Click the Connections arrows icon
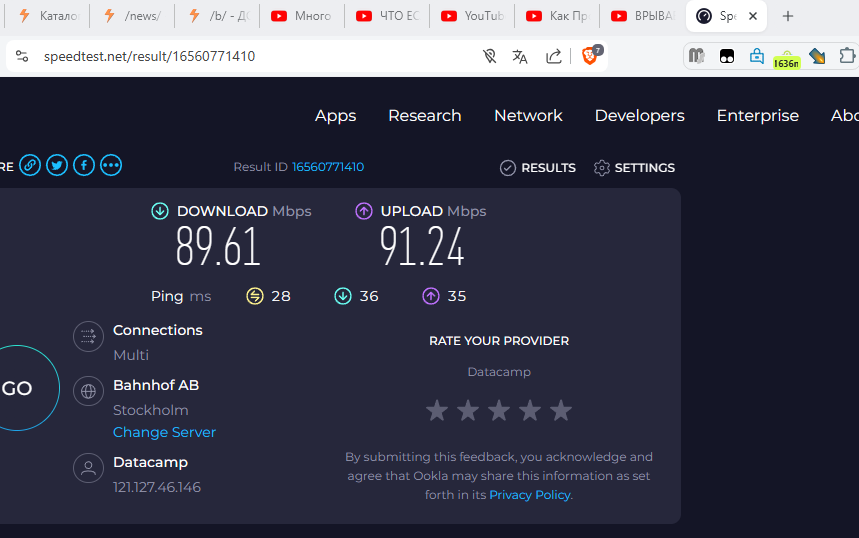Image resolution: width=859 pixels, height=538 pixels. [x=88, y=336]
